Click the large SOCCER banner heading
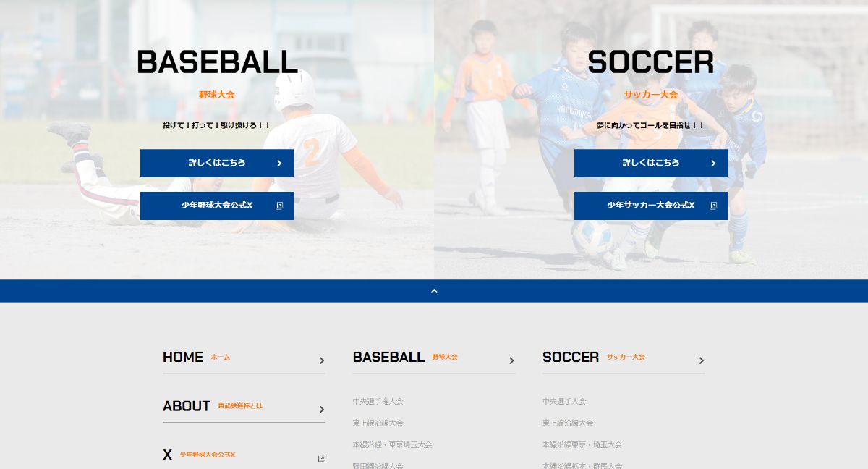The image size is (868, 469). pos(650,62)
